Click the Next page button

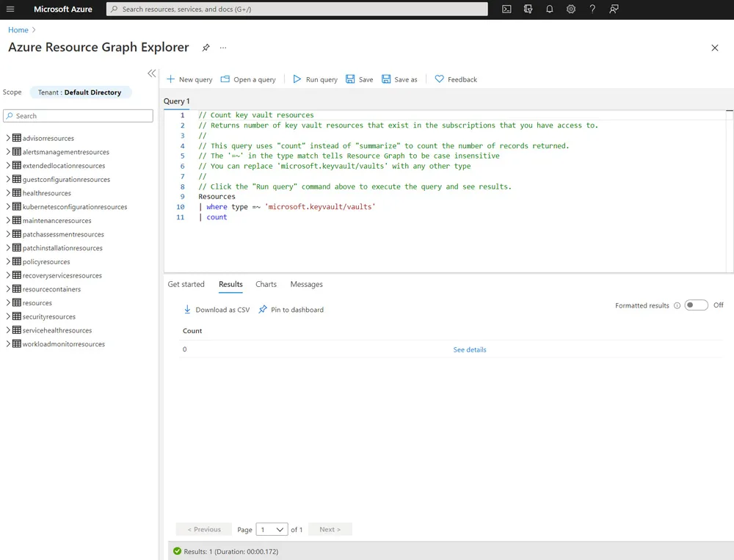(330, 530)
